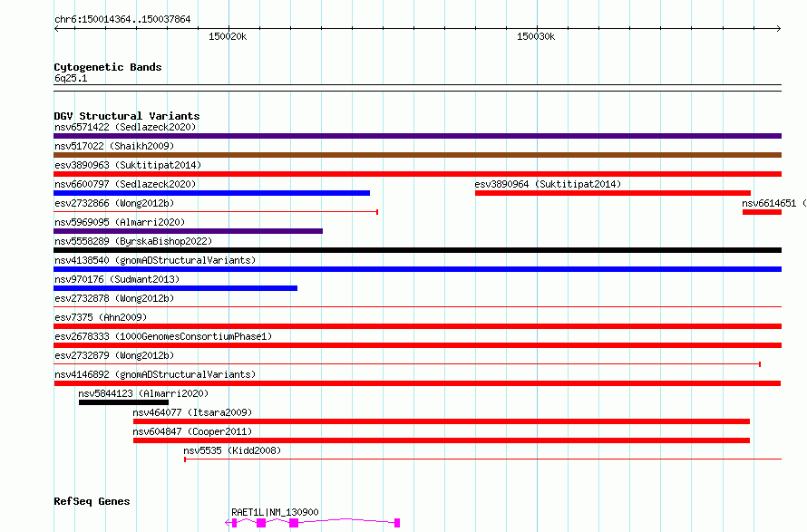This screenshot has width=807, height=532.
Task: Click the short red bar under nsv6614651
Action: point(763,212)
